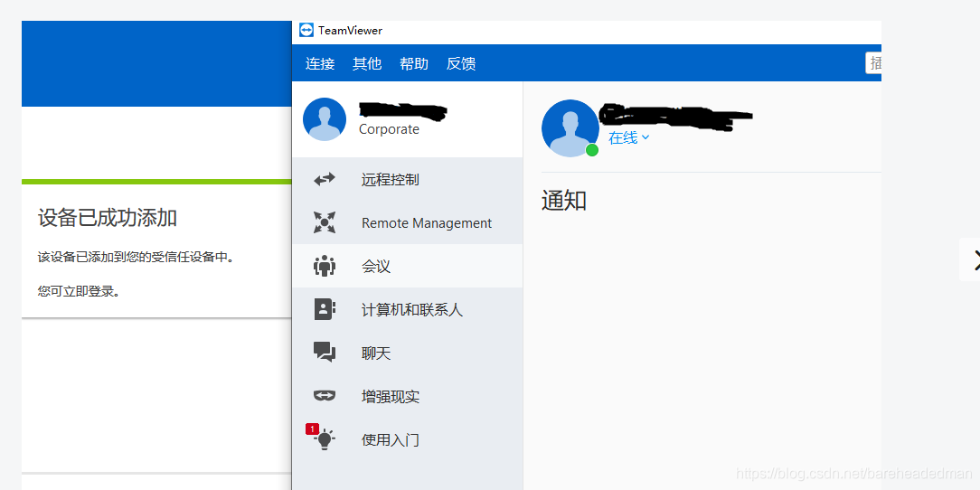Open the 连接 menu
Screen dimensions: 980x490
coord(320,64)
